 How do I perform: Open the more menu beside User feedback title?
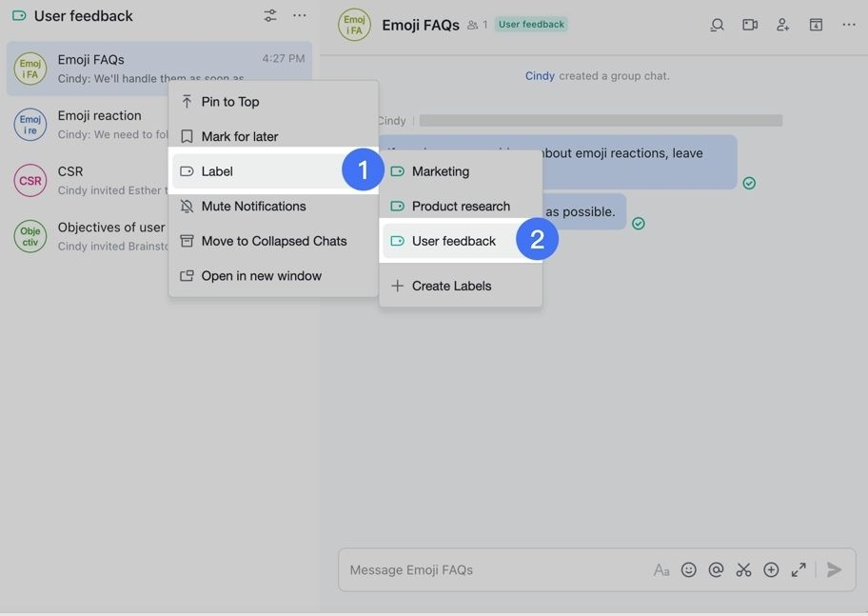click(x=300, y=15)
